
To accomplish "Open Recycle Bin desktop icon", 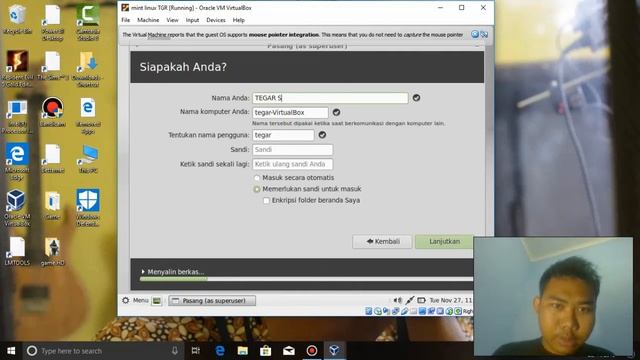I will (x=17, y=20).
